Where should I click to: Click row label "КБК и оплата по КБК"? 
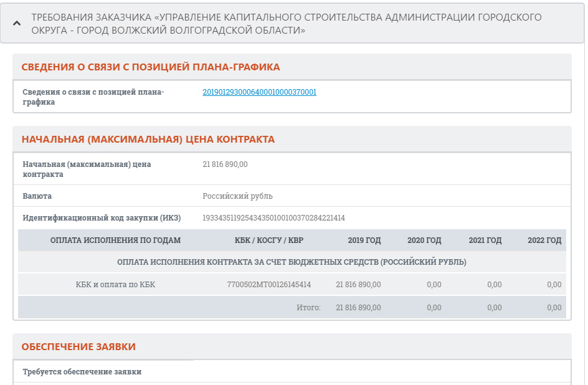(115, 285)
